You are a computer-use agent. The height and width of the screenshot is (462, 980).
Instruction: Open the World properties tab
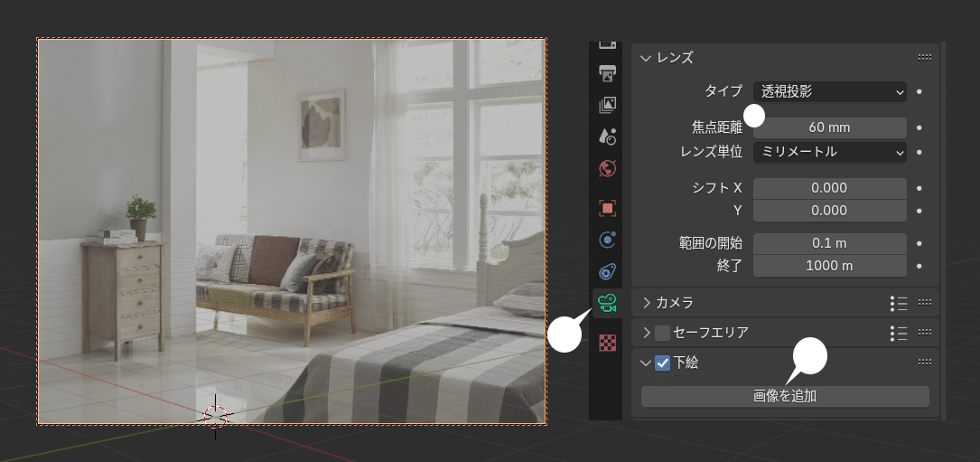click(x=608, y=168)
